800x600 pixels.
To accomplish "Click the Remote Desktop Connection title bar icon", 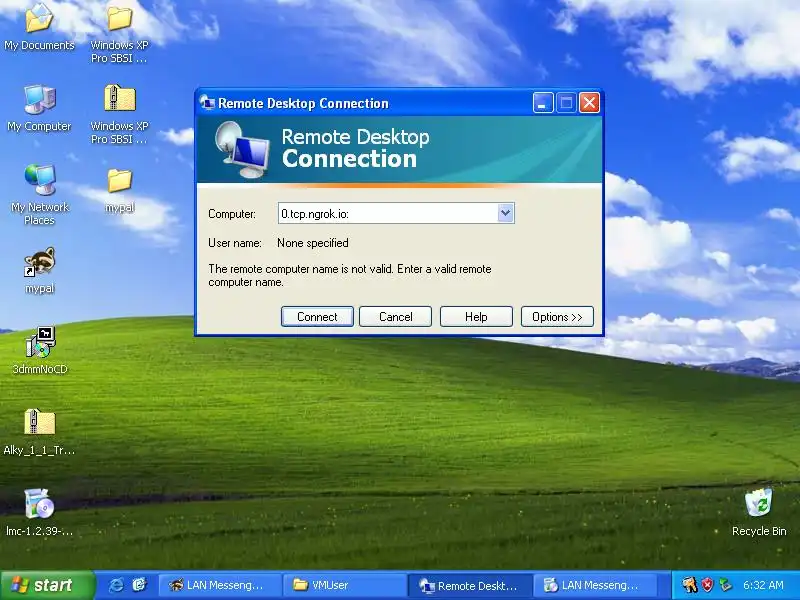I will (x=207, y=103).
